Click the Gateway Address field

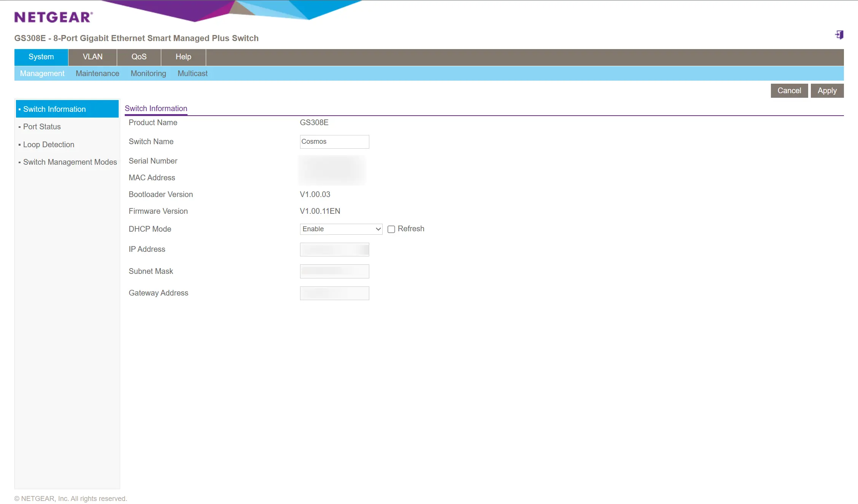tap(334, 293)
